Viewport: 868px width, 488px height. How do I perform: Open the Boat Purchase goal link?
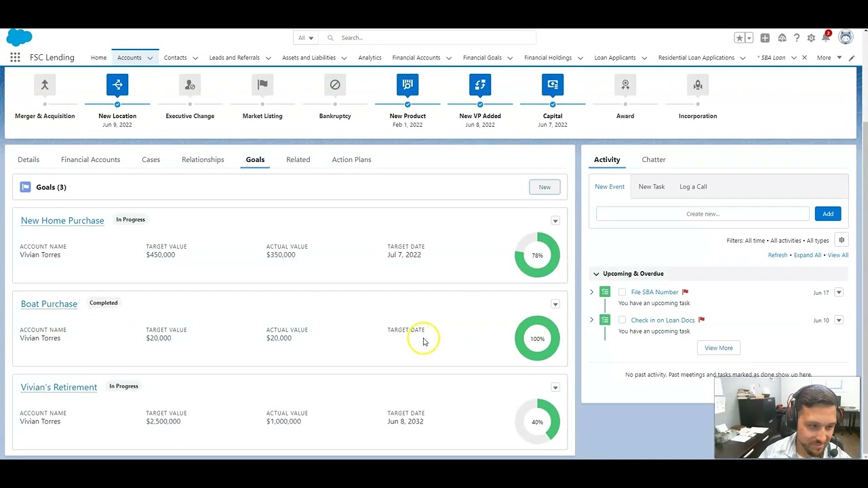coord(49,304)
